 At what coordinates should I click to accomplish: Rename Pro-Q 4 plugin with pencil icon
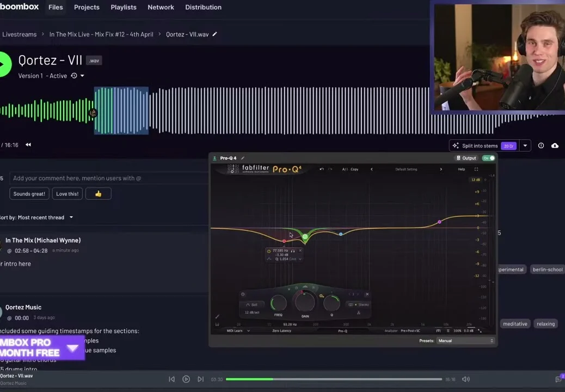[243, 158]
